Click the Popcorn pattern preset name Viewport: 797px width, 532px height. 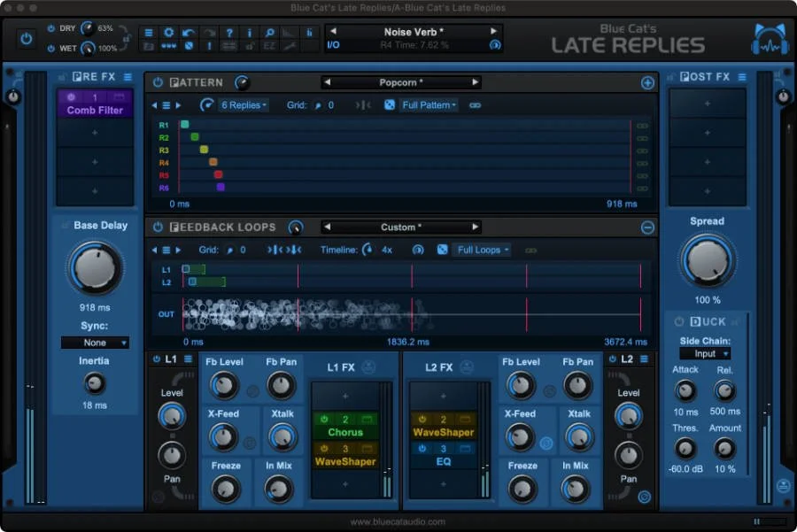(x=401, y=82)
